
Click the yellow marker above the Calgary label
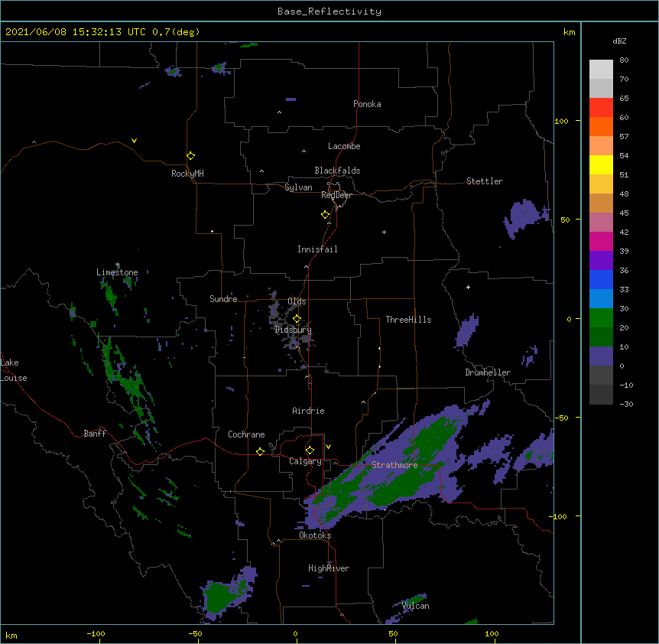(x=310, y=450)
